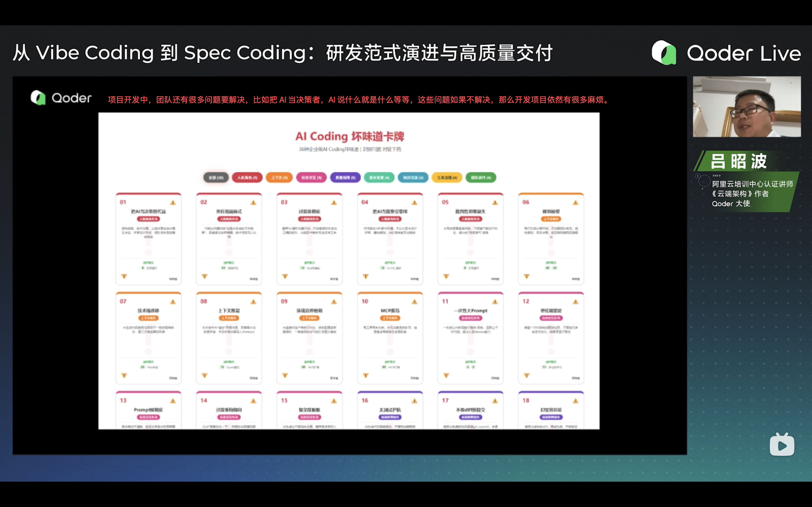Screen dimensions: 812x507
Task: Select the orange 上下文 filter pill
Action: click(279, 178)
